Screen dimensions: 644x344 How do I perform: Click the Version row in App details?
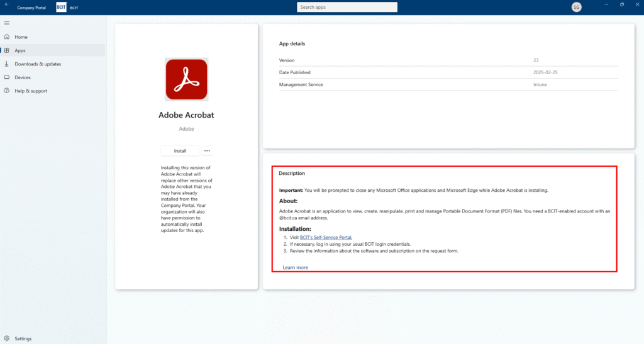click(448, 60)
